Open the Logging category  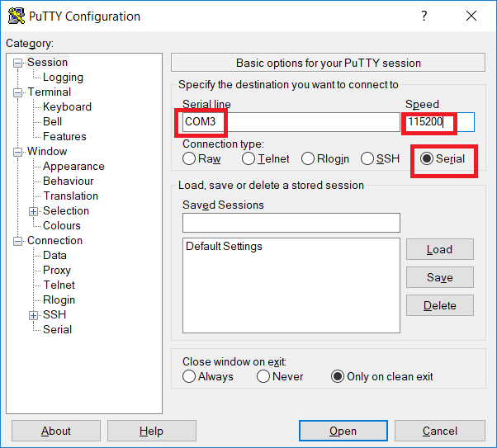63,78
